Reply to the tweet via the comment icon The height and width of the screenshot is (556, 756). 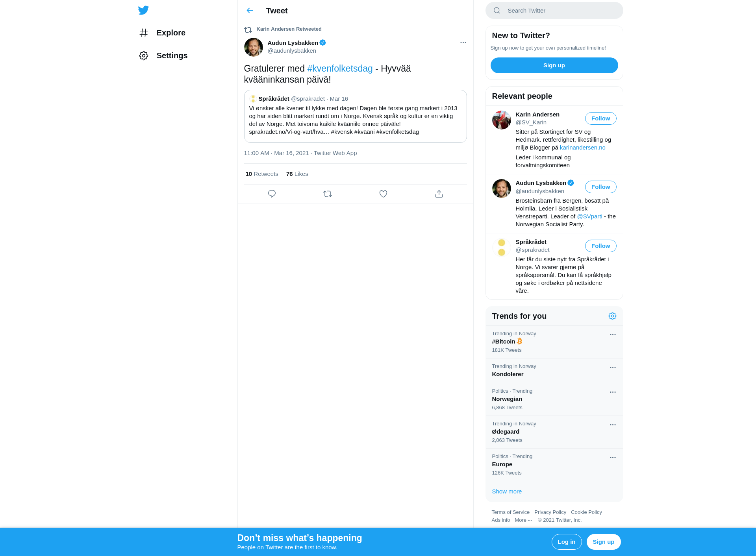point(272,194)
